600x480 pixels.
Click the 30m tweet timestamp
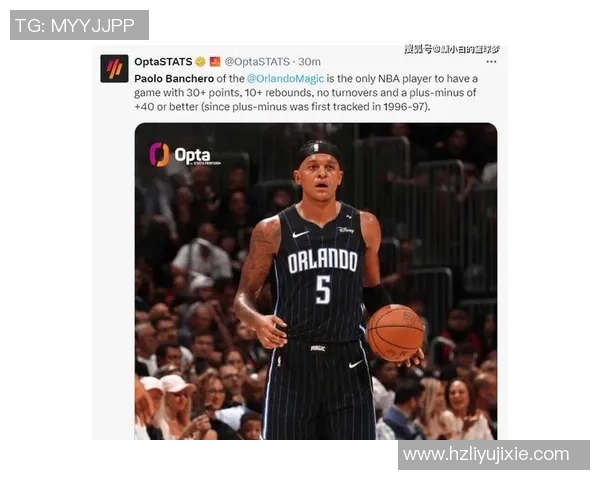click(309, 62)
